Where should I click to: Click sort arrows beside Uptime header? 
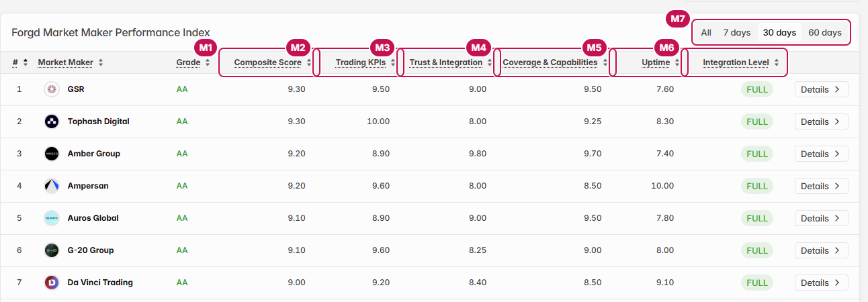coord(677,62)
